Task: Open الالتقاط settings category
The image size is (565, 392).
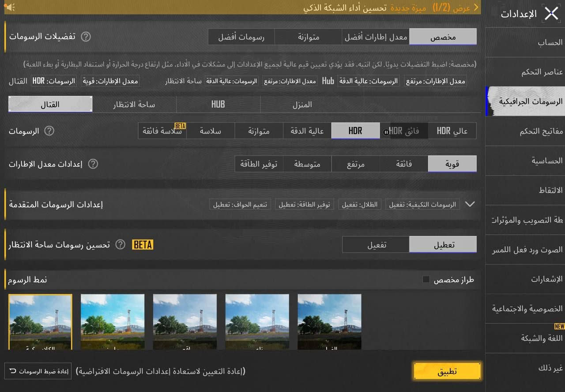Action: [525, 190]
